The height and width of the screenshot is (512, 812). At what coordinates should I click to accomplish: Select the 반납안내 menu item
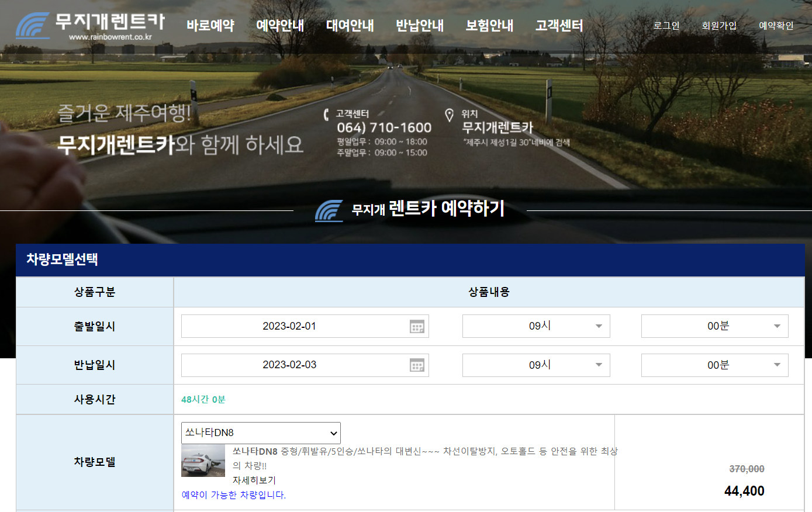pyautogui.click(x=419, y=25)
